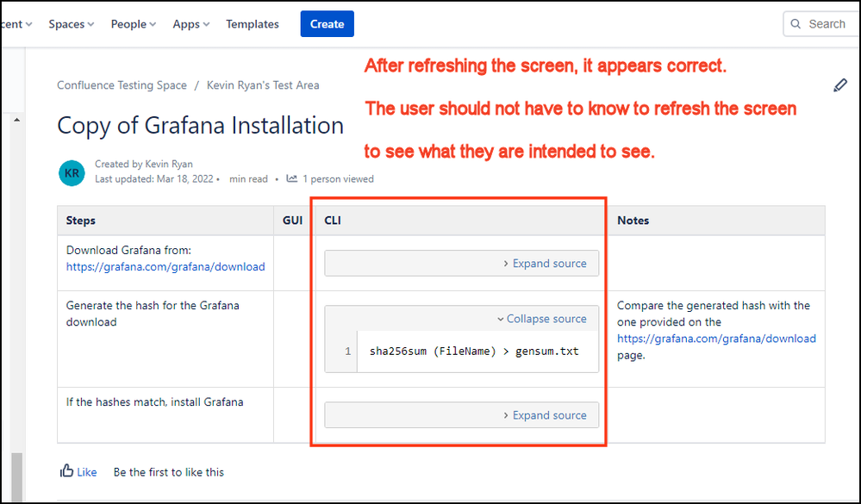Click code line number 1
Viewport: 861px width, 504px height.
[x=347, y=352]
